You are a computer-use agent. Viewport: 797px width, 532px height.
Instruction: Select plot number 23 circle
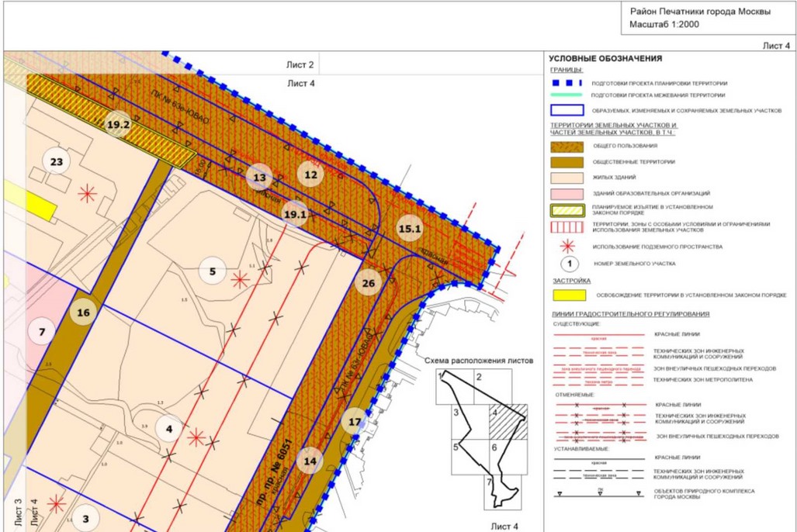[57, 161]
